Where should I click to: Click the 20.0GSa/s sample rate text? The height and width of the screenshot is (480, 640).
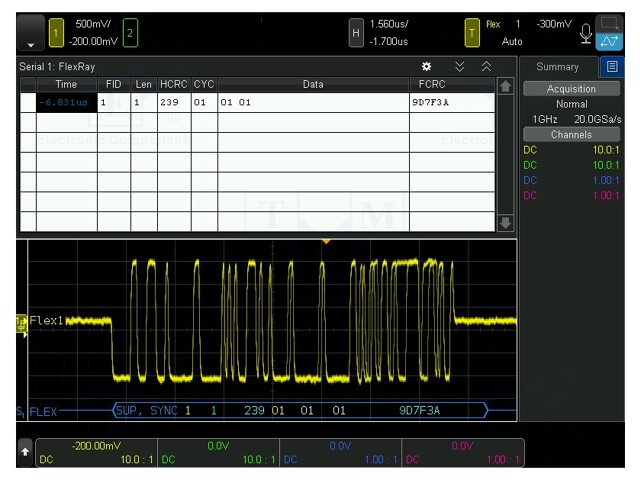[598, 119]
